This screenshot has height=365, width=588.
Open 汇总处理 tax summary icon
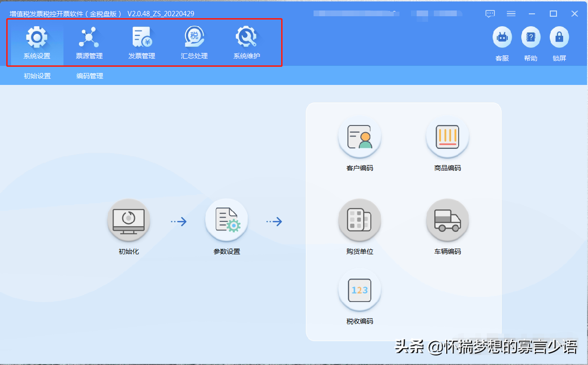pos(194,37)
